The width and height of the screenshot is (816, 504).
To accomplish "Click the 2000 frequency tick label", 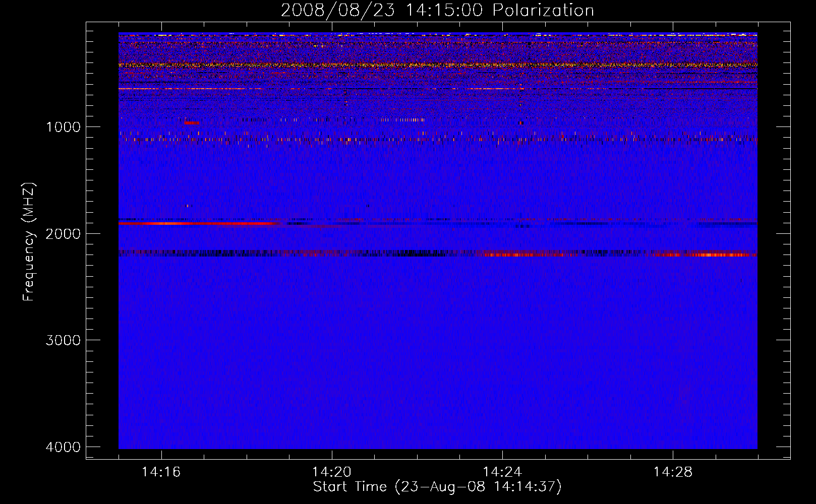I will click(63, 233).
